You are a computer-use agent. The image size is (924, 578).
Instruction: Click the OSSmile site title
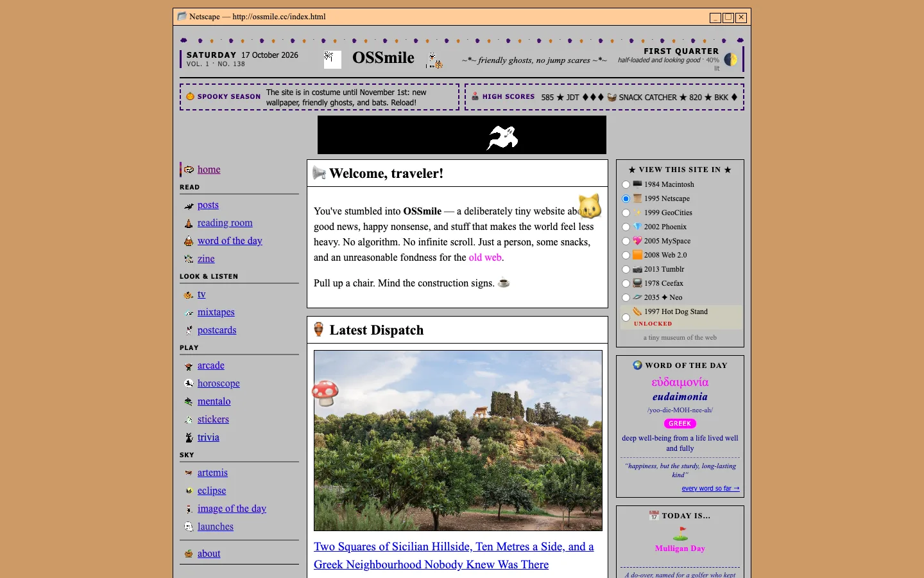coord(383,58)
